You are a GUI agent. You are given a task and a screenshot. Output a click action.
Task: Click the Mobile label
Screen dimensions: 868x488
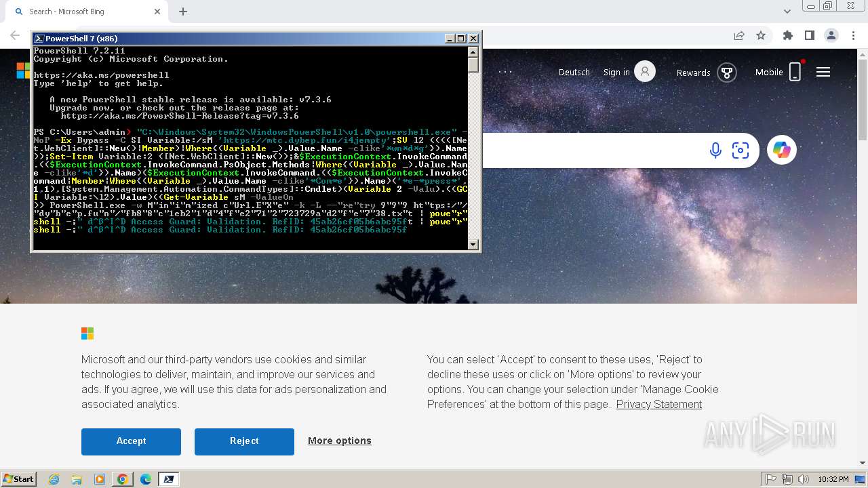tap(769, 72)
